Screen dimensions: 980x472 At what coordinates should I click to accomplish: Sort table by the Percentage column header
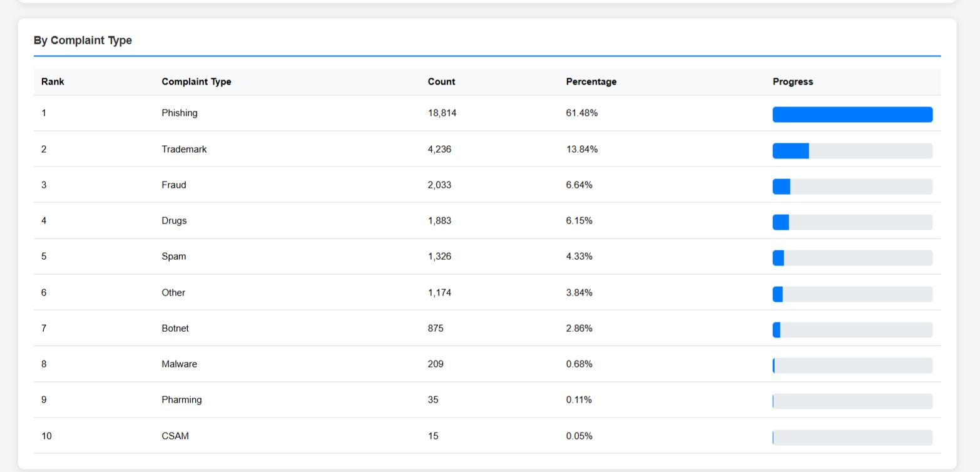(x=591, y=81)
